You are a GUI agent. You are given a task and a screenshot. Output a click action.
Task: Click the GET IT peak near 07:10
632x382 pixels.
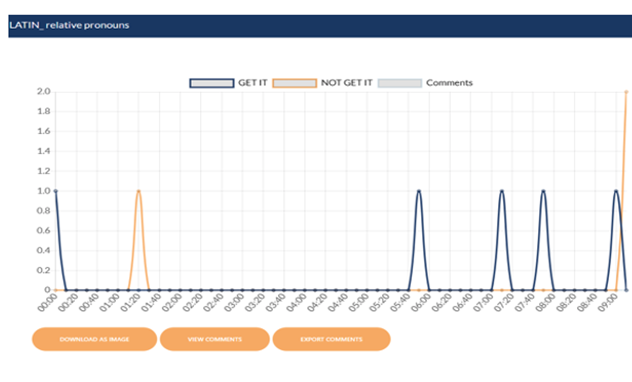(x=502, y=191)
